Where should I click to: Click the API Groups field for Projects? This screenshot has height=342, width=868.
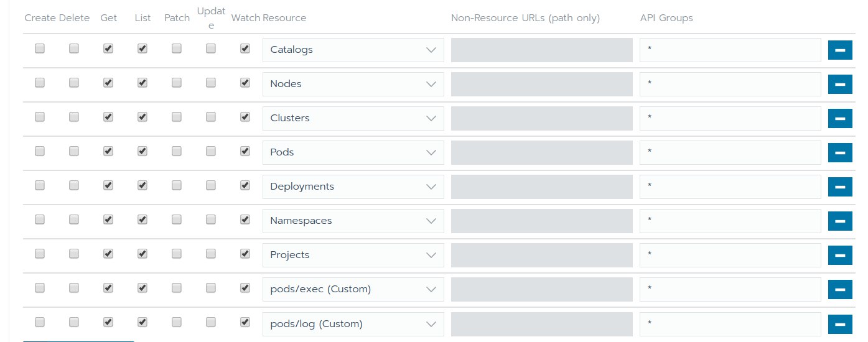730,255
